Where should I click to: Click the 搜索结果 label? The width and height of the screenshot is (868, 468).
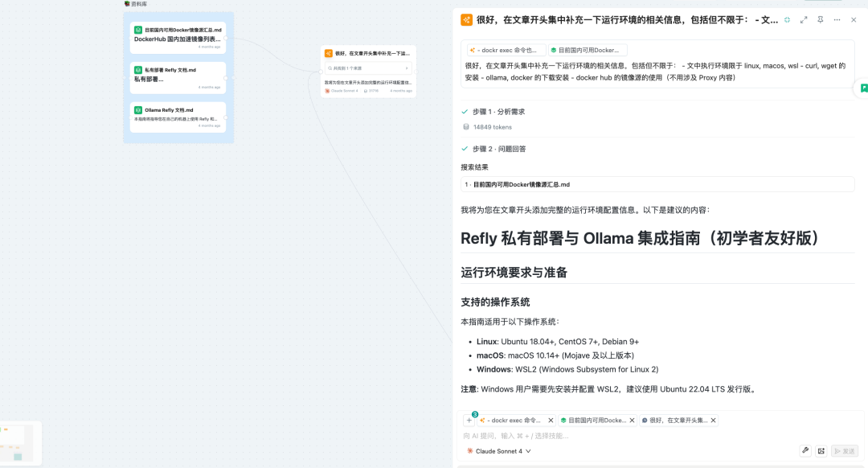pos(474,166)
